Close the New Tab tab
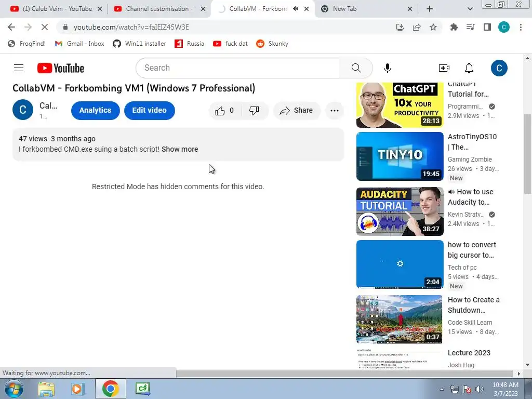Screen dimensions: 532x399 coord(410,9)
